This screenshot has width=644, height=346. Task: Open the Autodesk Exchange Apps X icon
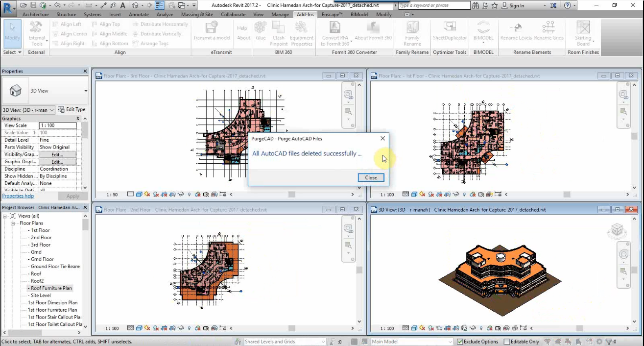(553, 5)
